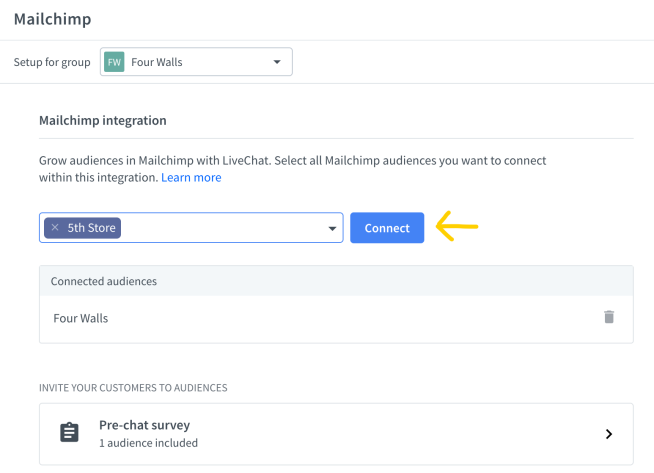This screenshot has height=473, width=654.
Task: Open the Learn more link
Action: pos(191,177)
